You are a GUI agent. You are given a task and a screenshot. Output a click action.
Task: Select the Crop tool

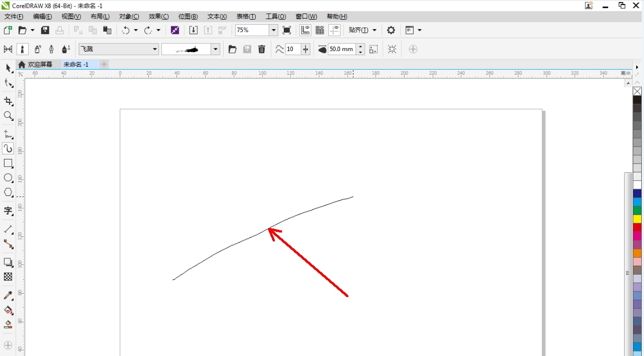(x=8, y=101)
